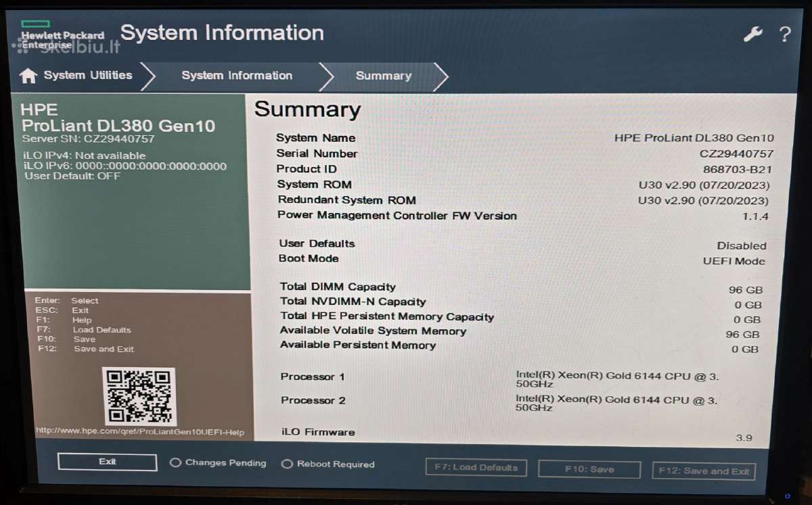Open the question mark help icon
812x505 pixels.
[x=784, y=34]
